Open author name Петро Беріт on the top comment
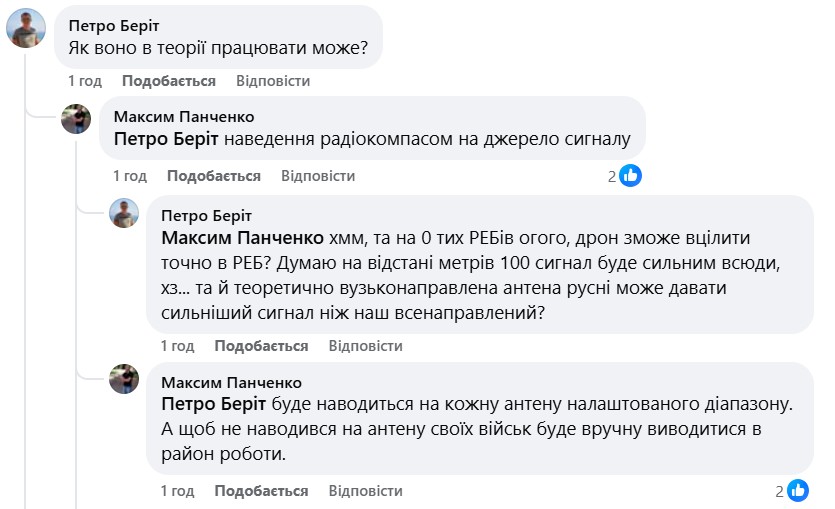This screenshot has width=835, height=509. click(x=113, y=24)
